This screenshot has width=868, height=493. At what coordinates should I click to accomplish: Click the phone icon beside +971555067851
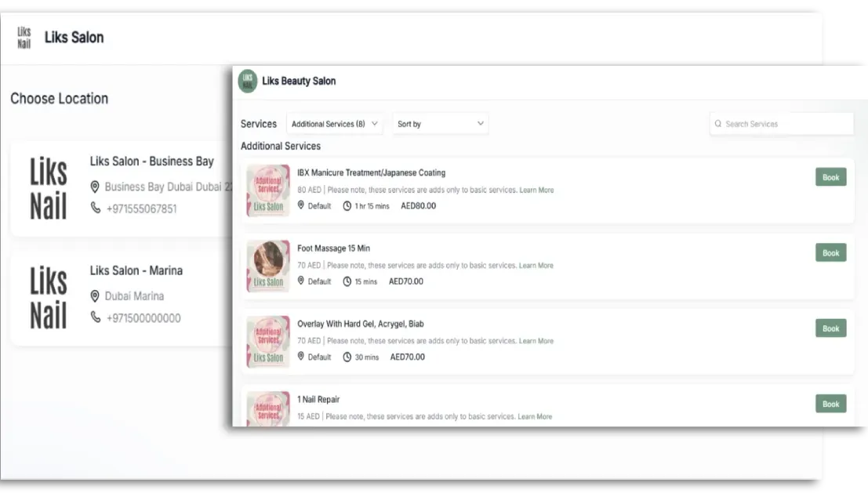[x=96, y=208]
